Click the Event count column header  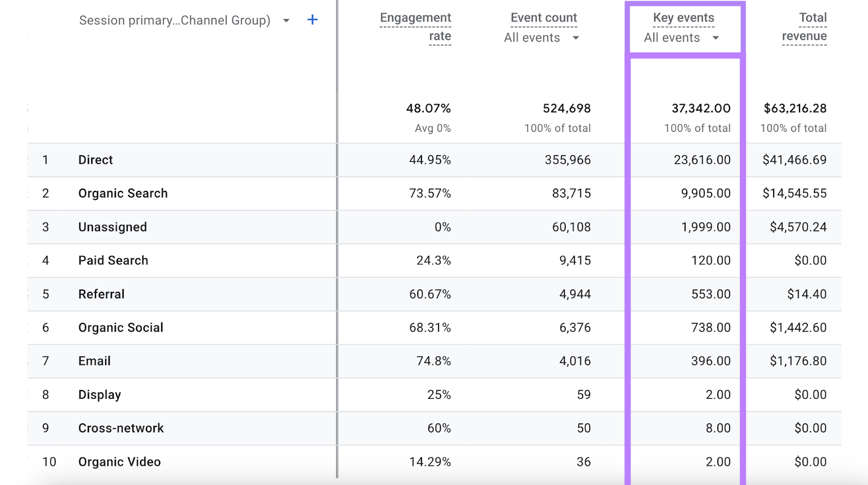click(544, 18)
